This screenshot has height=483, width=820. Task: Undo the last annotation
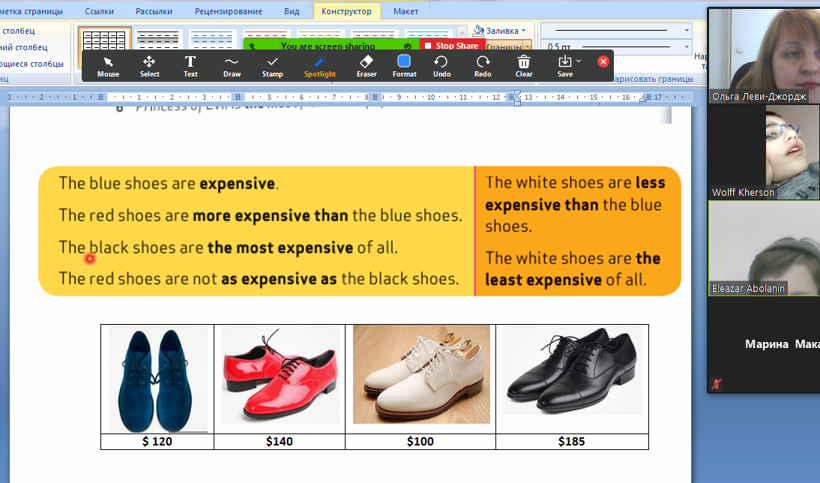442,66
